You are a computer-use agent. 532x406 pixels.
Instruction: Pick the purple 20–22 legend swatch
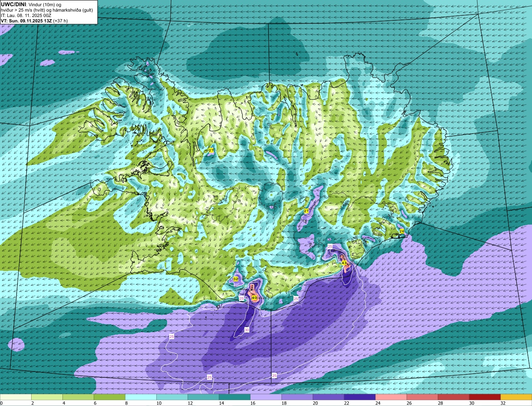coord(328,397)
